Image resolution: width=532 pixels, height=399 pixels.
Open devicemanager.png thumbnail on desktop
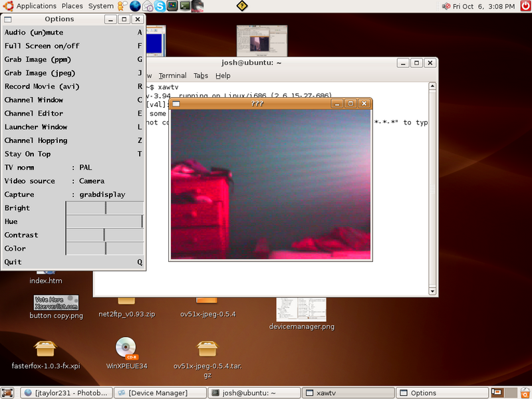click(301, 310)
